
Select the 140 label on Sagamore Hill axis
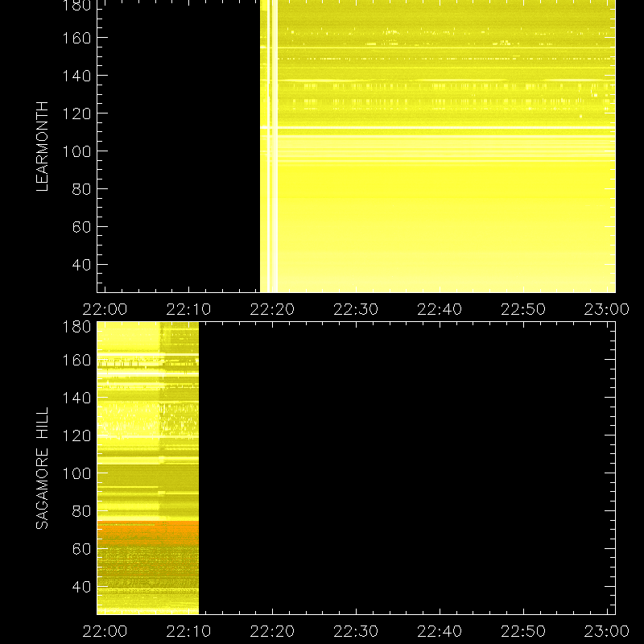[76, 398]
